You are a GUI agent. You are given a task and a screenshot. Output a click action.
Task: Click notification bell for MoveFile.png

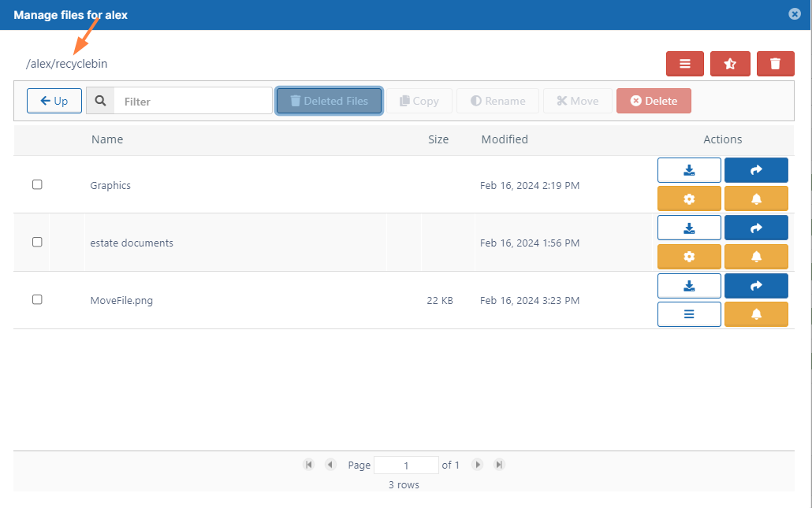[x=756, y=314]
